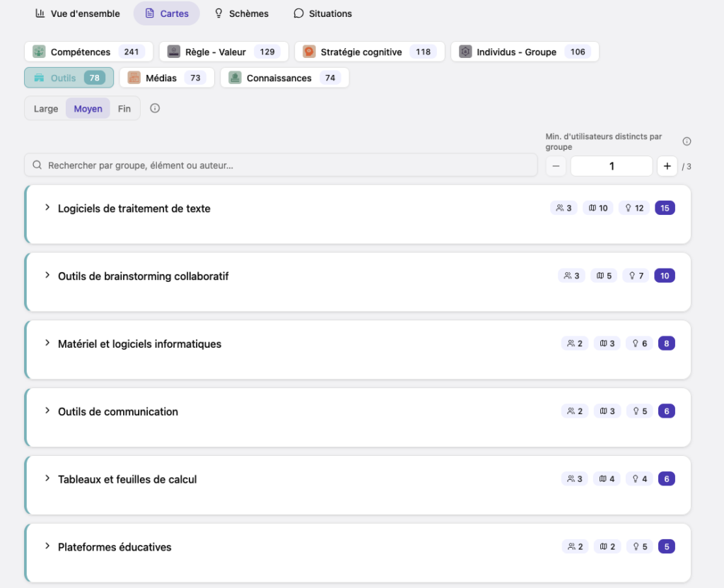The height and width of the screenshot is (588, 724).
Task: Click the search magnifier icon
Action: click(x=37, y=165)
